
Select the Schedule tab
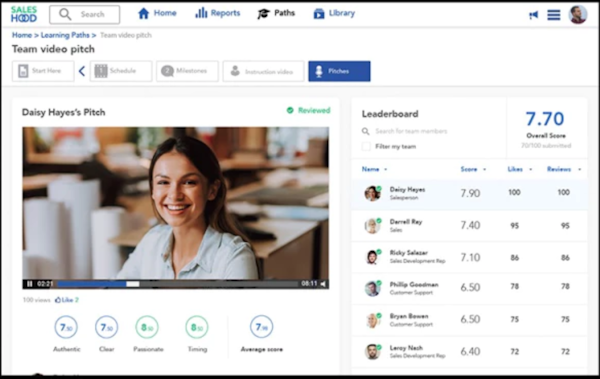coord(121,71)
